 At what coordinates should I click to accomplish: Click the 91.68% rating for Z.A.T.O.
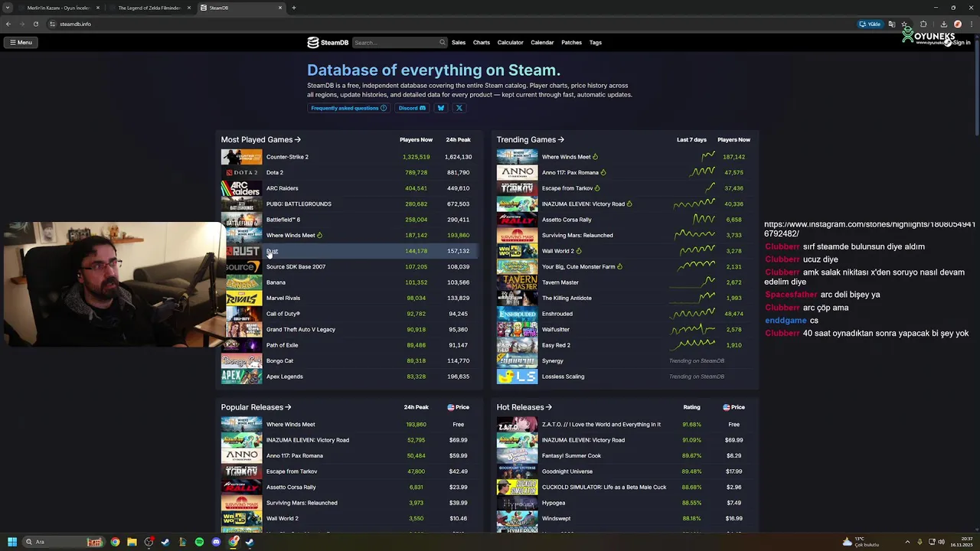click(x=691, y=424)
